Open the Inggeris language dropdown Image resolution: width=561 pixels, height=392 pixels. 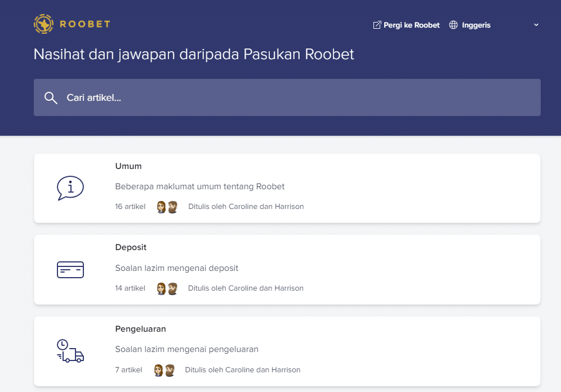pos(494,25)
